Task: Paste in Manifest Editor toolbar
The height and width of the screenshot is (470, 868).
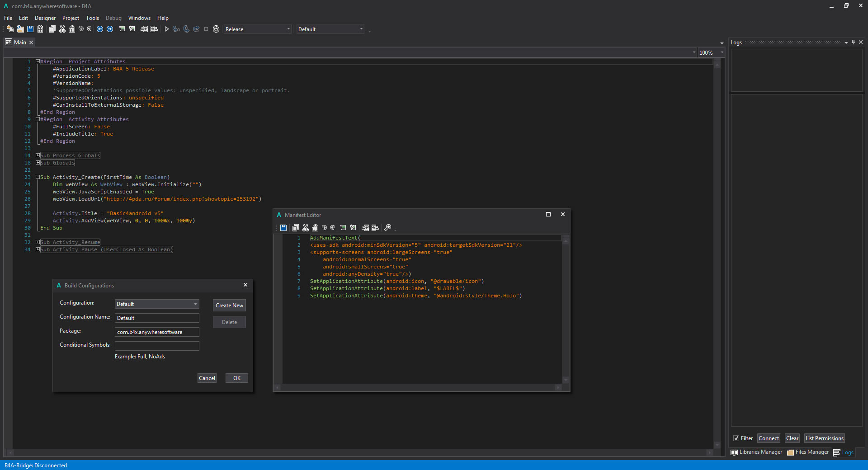Action: point(315,228)
